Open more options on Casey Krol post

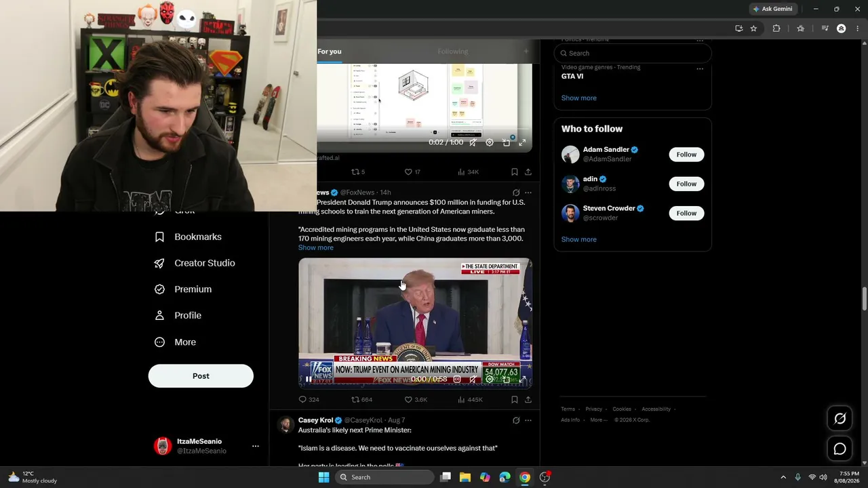[x=528, y=420]
